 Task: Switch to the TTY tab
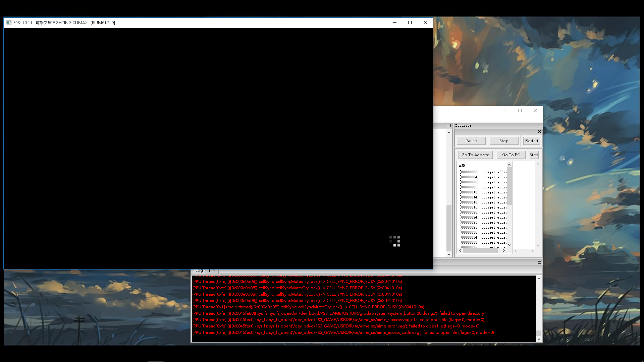click(212, 271)
